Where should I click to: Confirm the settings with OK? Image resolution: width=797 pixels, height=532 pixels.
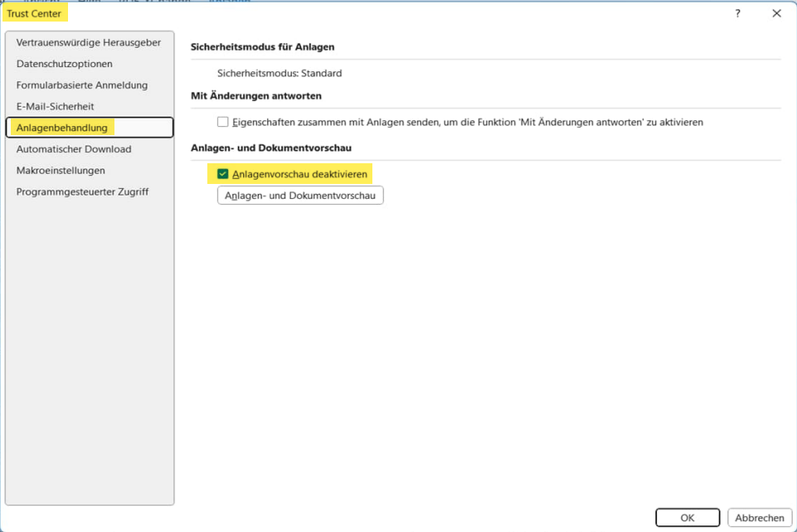(x=687, y=518)
